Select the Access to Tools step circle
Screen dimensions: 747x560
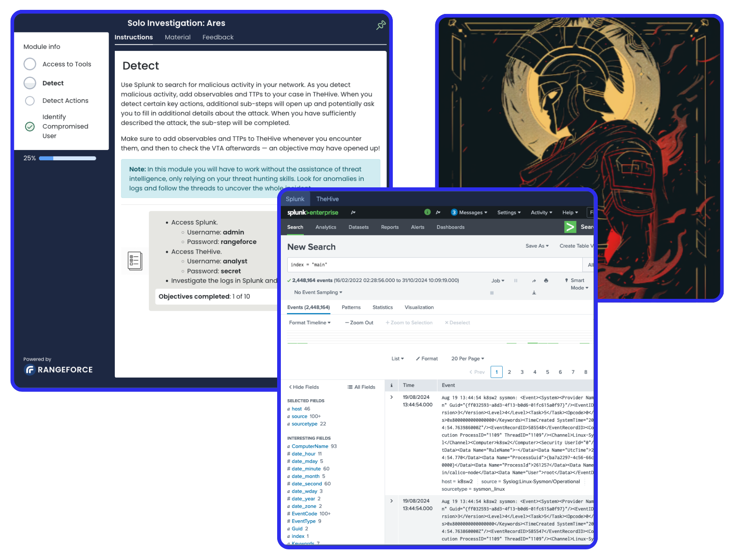pos(30,64)
